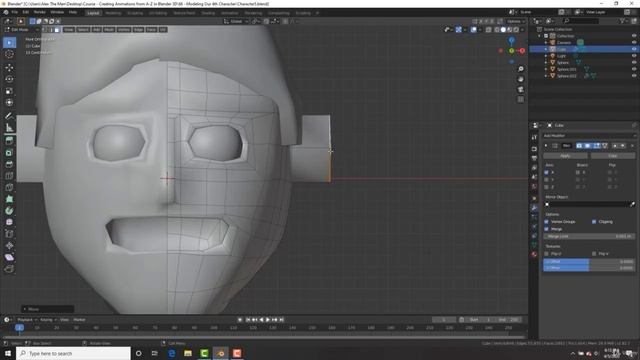
Task: Toggle the Clipping option checkbox
Action: coord(594,222)
